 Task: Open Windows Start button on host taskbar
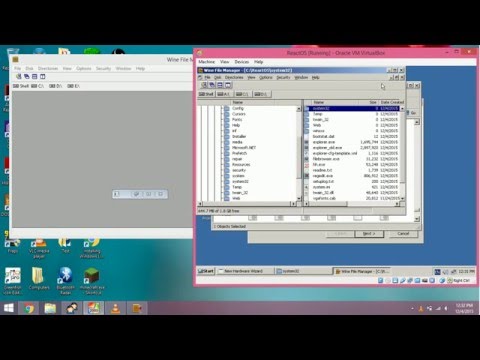click(x=9, y=308)
